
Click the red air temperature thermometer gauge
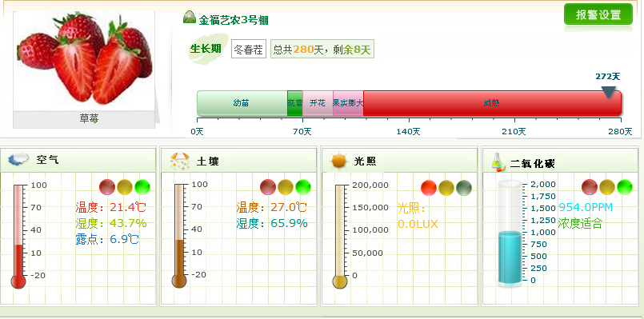point(18,237)
